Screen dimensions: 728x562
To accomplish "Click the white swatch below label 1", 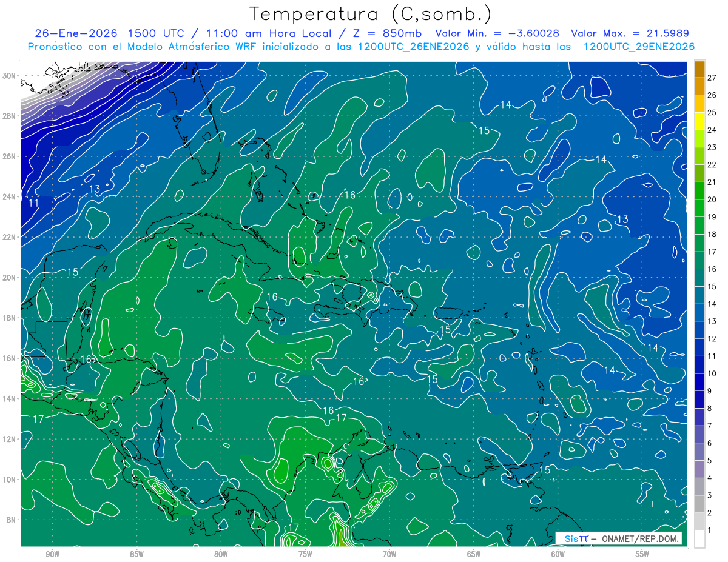I will pos(699,539).
